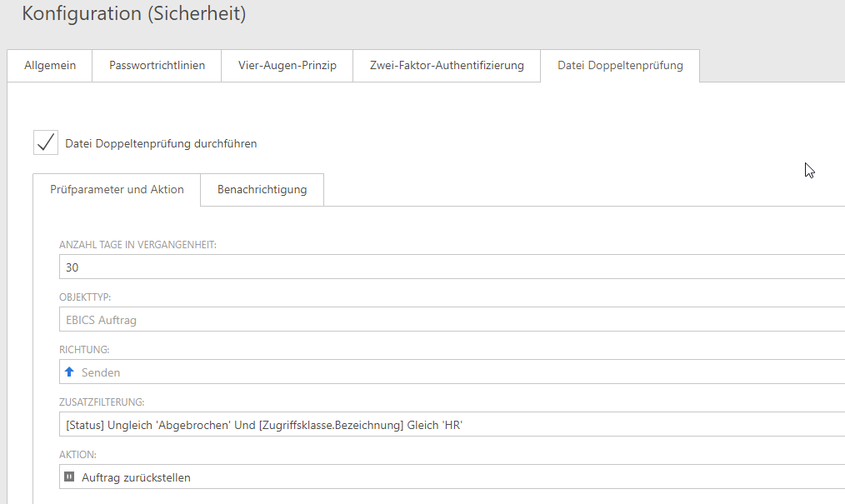The image size is (845, 504).
Task: Click the pause icon beside Auftrag zurückstellen
Action: 70,477
